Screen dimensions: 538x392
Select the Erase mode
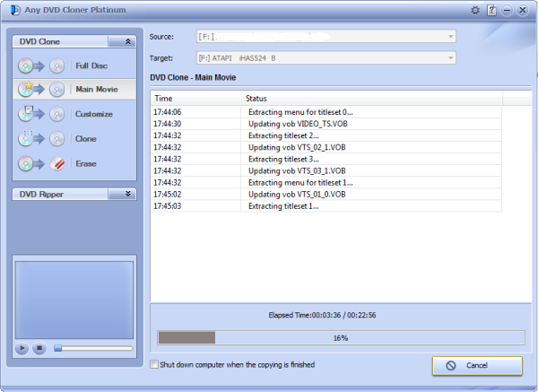pos(74,164)
